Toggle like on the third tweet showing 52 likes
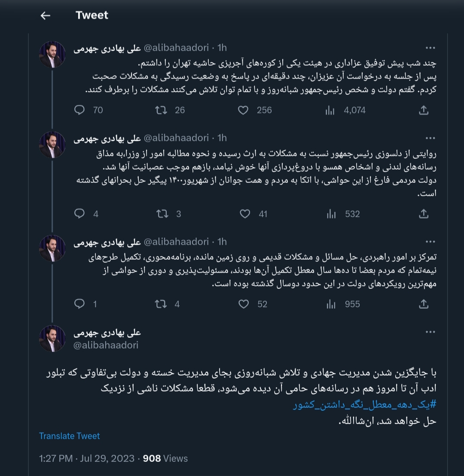This screenshot has width=464, height=476. tap(244, 304)
